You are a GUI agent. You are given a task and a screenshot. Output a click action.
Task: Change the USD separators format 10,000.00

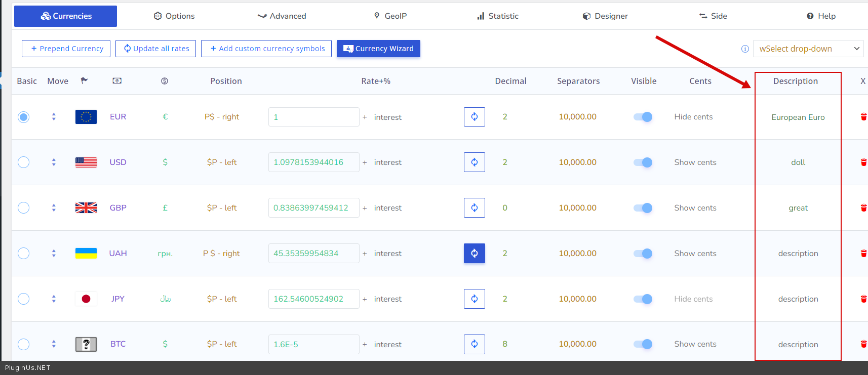577,162
